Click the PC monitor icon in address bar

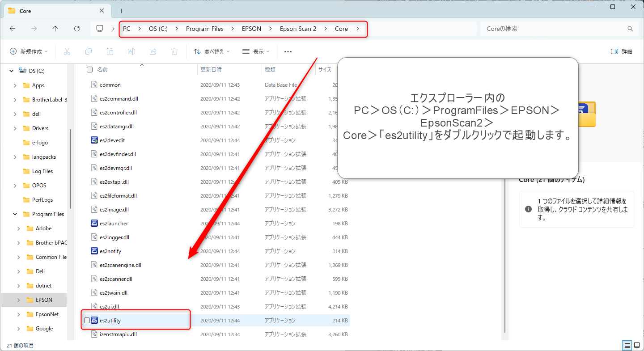coord(100,29)
